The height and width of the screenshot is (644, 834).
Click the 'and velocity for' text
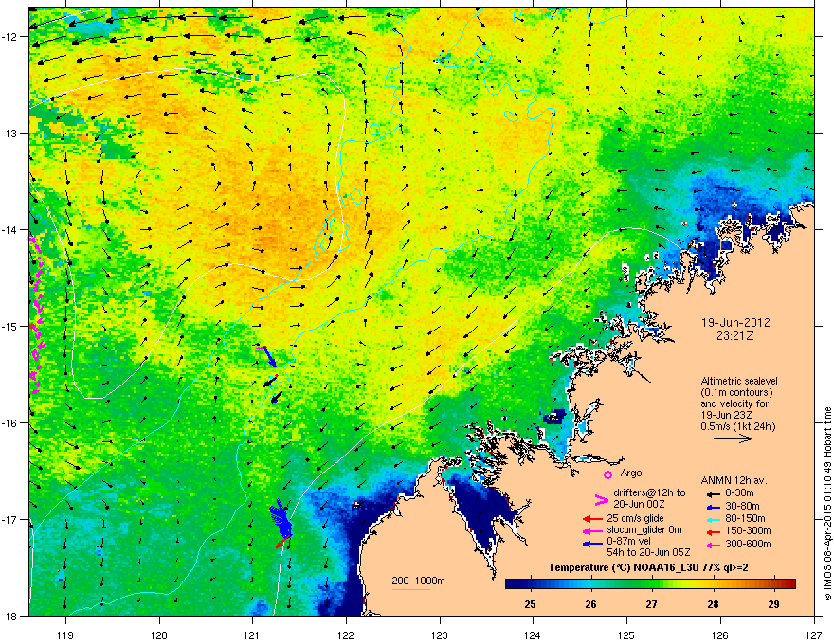pyautogui.click(x=734, y=403)
